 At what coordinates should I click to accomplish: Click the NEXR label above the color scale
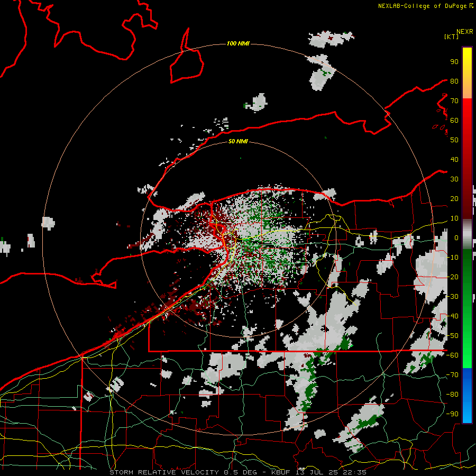[x=465, y=32]
